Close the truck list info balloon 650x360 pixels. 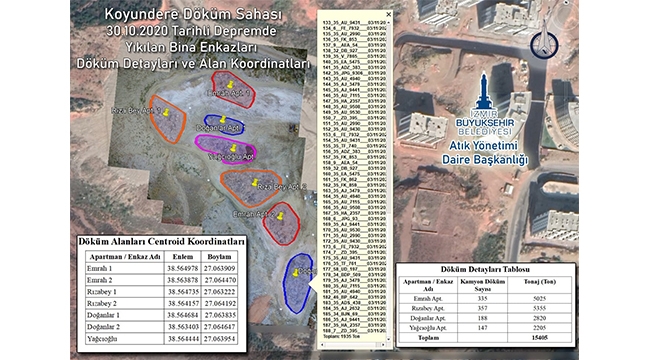388,14
